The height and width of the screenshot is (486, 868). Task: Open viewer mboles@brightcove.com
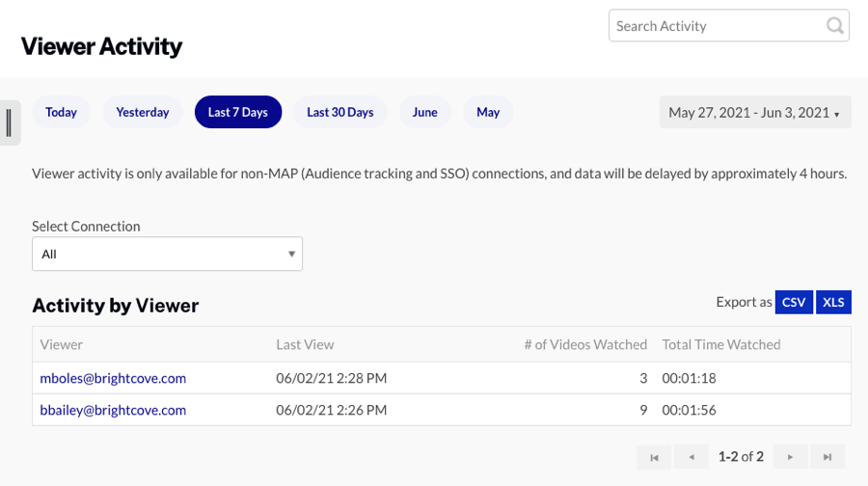coord(113,378)
